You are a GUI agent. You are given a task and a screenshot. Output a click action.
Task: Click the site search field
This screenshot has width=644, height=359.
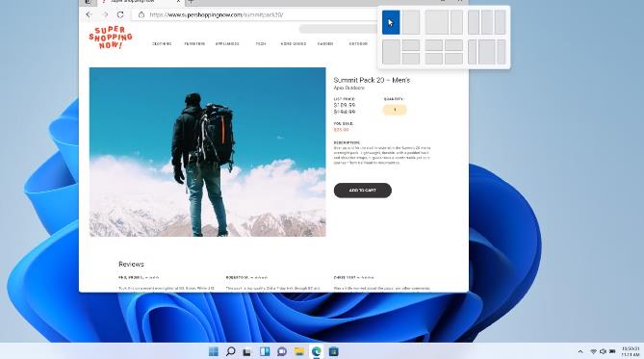click(x=338, y=29)
